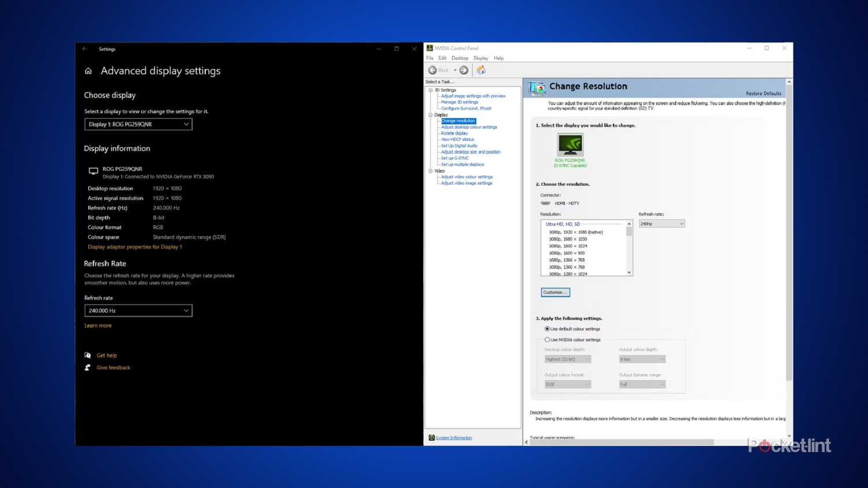Screen dimensions: 868x488
Task: Open System Information in NVIDIA Control Panel
Action: coord(454,438)
